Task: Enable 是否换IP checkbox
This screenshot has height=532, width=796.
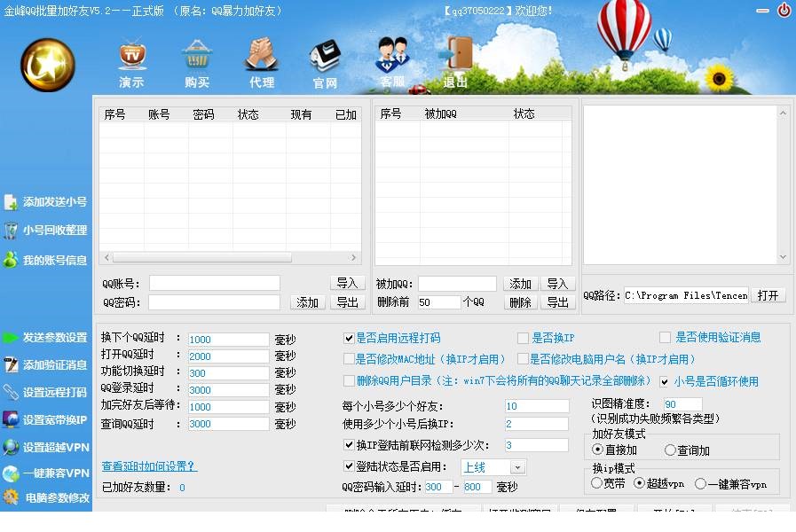Action: pos(523,339)
